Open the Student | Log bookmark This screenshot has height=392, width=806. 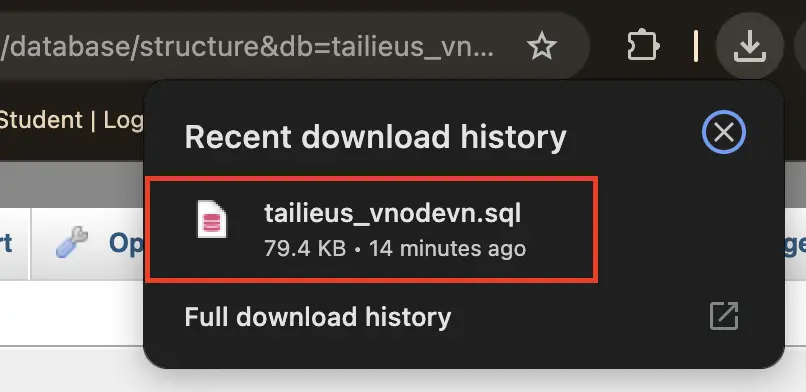pos(72,121)
